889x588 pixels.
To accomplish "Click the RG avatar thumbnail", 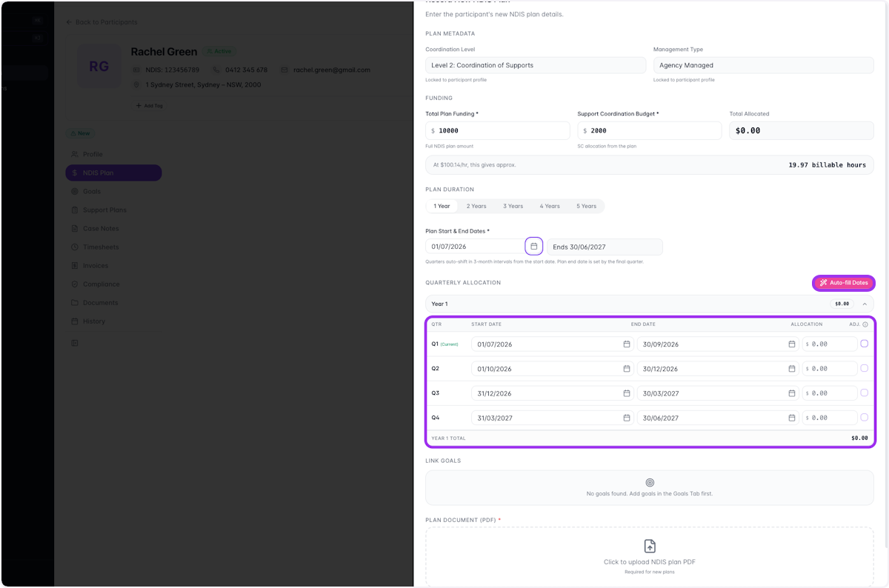I will [x=99, y=67].
